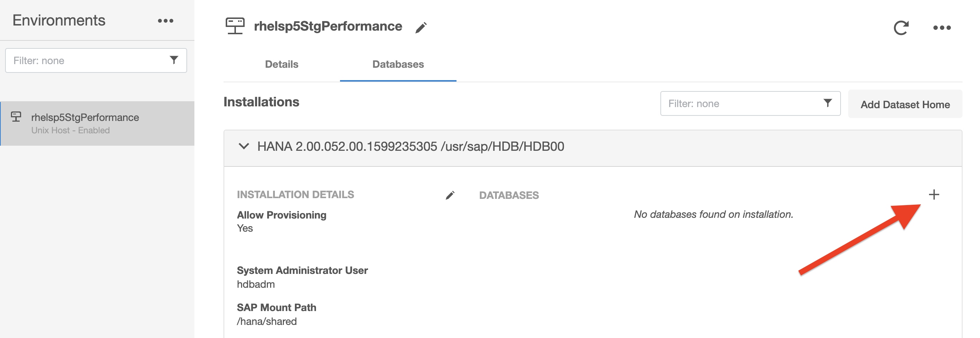Switch to the Details tab
This screenshot has height=338, width=980.
[281, 64]
